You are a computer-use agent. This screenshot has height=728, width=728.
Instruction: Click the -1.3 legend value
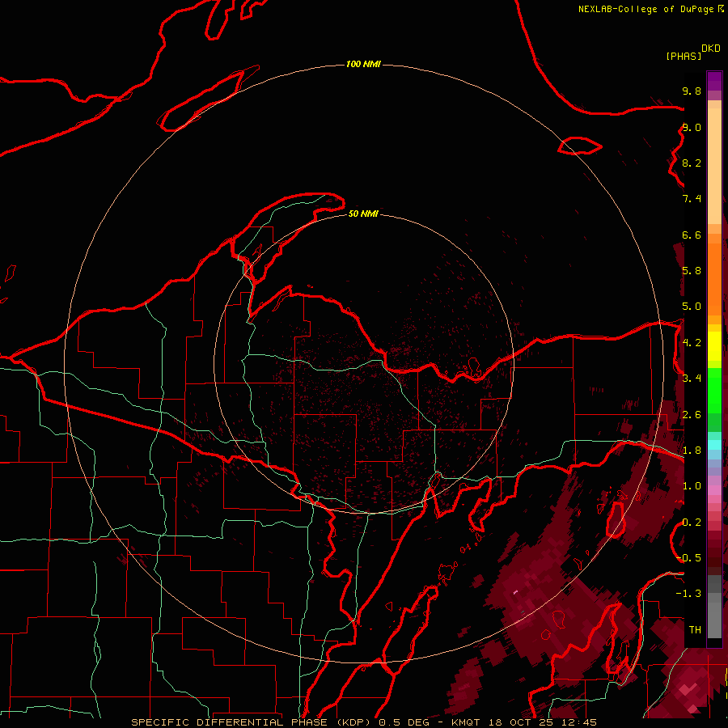click(x=688, y=595)
